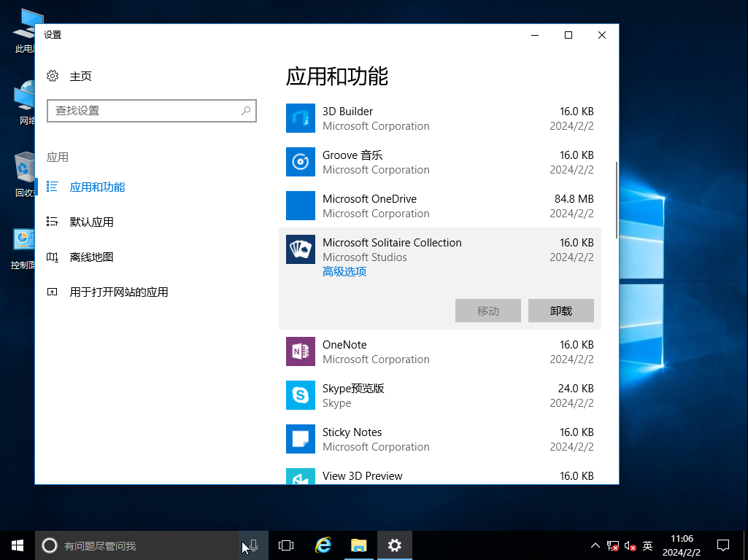Go to 主页 settings home
This screenshot has height=560, width=748.
point(80,77)
